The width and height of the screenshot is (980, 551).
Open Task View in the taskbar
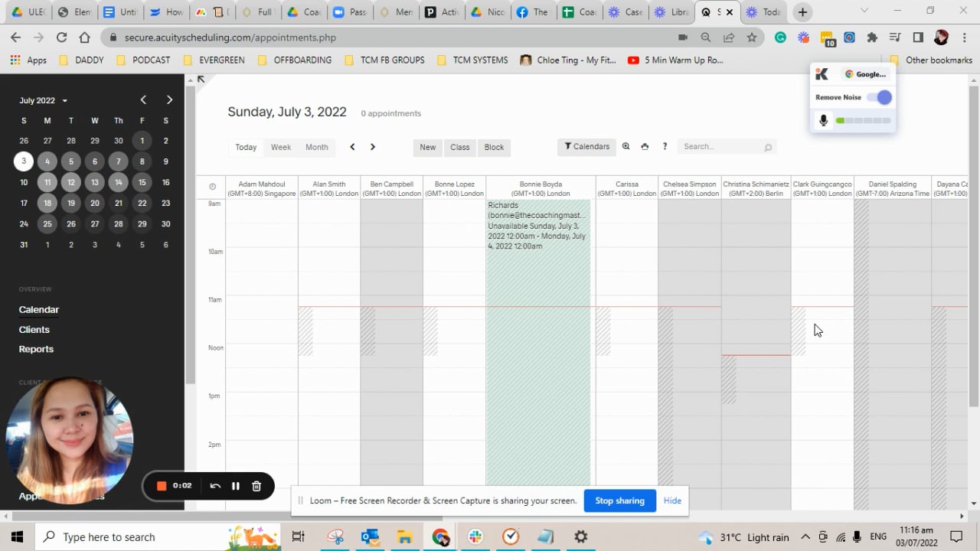point(299,537)
